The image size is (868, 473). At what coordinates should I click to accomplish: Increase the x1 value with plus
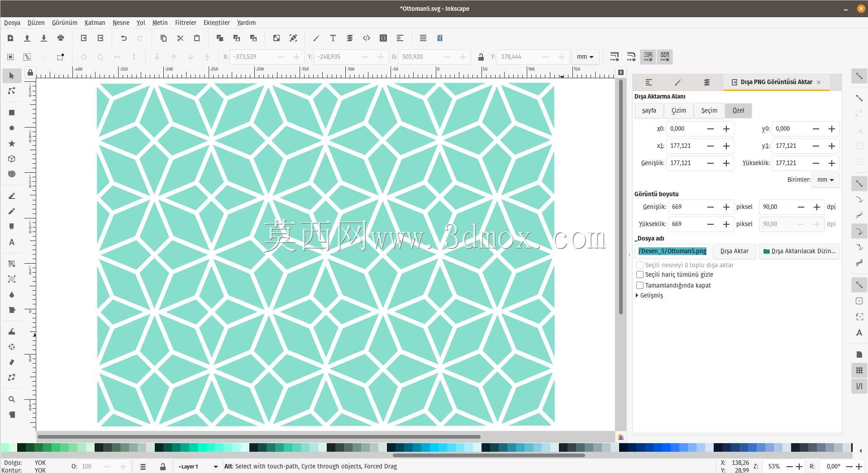click(x=726, y=146)
